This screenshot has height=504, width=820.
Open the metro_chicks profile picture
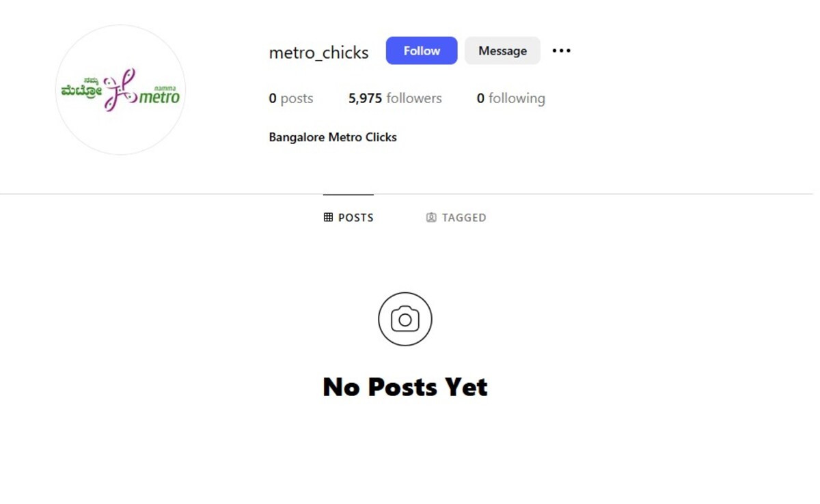click(120, 89)
